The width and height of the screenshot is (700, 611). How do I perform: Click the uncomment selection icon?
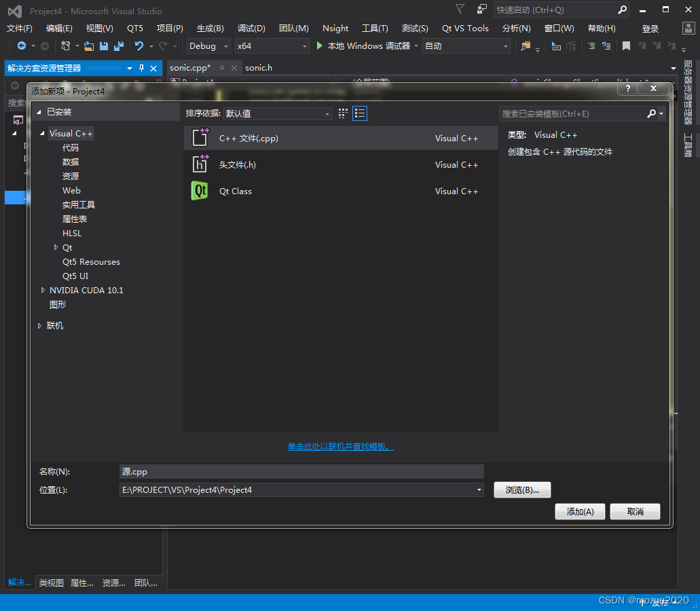click(x=606, y=45)
